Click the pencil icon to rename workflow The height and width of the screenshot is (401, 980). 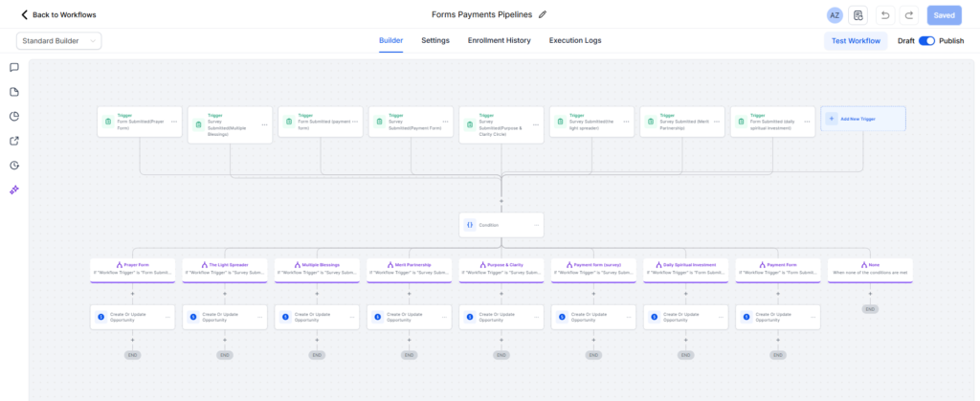click(x=543, y=14)
